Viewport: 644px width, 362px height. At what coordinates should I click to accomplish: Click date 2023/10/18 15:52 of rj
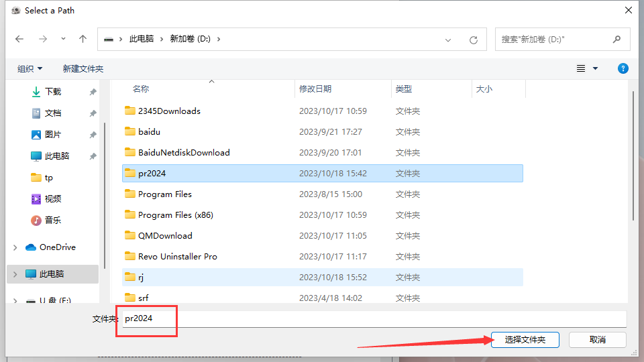333,278
